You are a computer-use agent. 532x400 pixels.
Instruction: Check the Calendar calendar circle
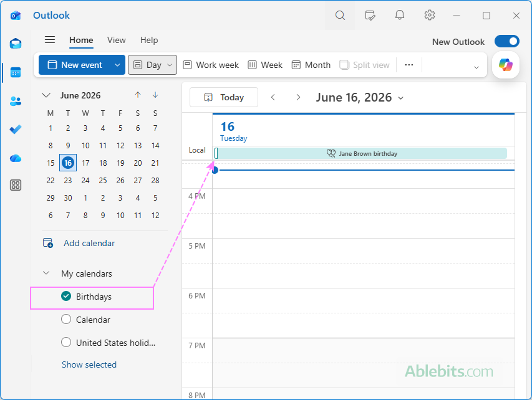tap(66, 320)
